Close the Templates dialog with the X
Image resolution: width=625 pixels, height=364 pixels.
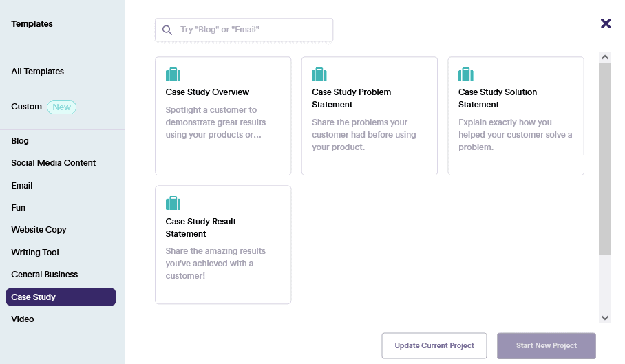606,23
